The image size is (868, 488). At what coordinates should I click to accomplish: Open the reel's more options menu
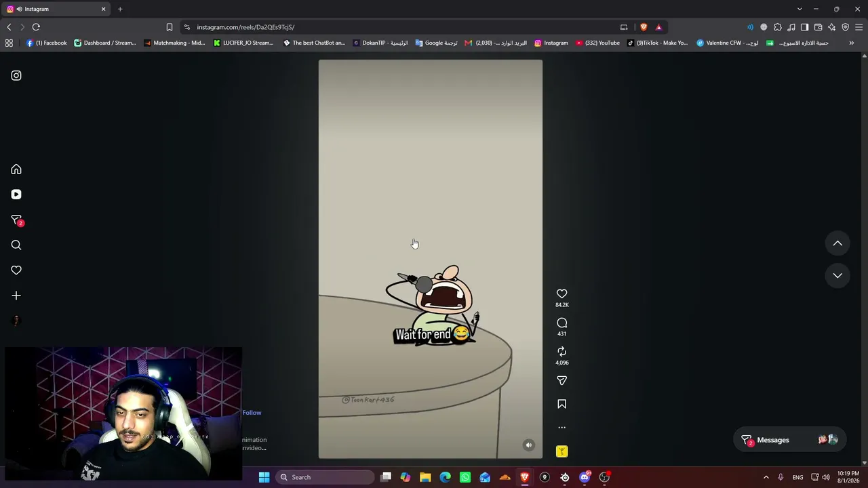[561, 428]
